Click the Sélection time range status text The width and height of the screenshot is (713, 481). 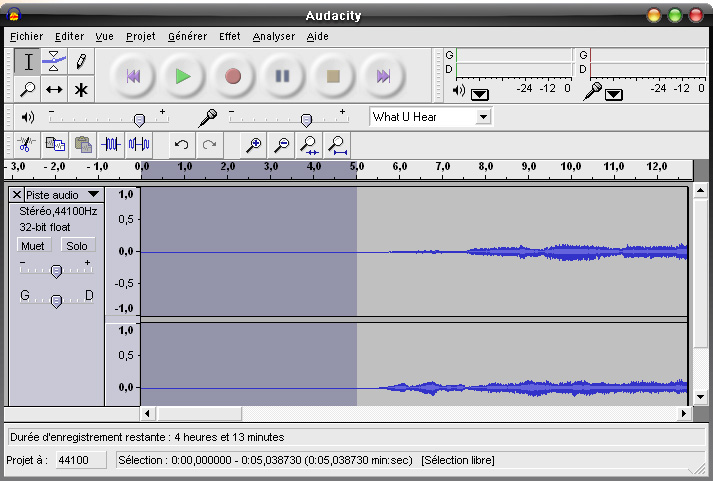tap(265, 460)
